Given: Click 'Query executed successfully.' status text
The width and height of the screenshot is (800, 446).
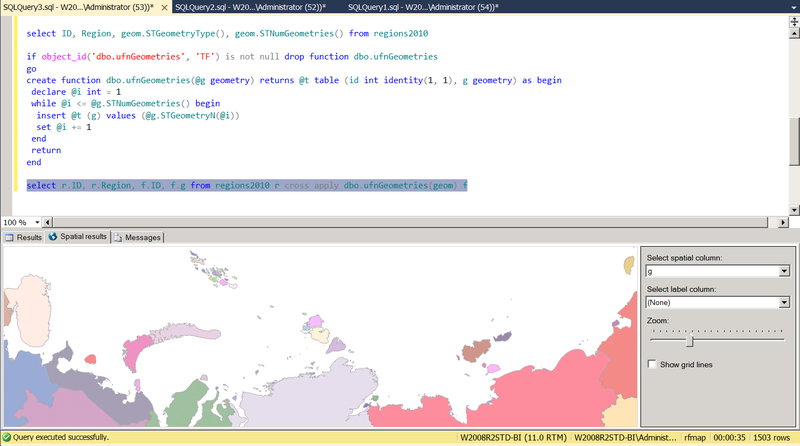Looking at the screenshot, I should point(61,437).
